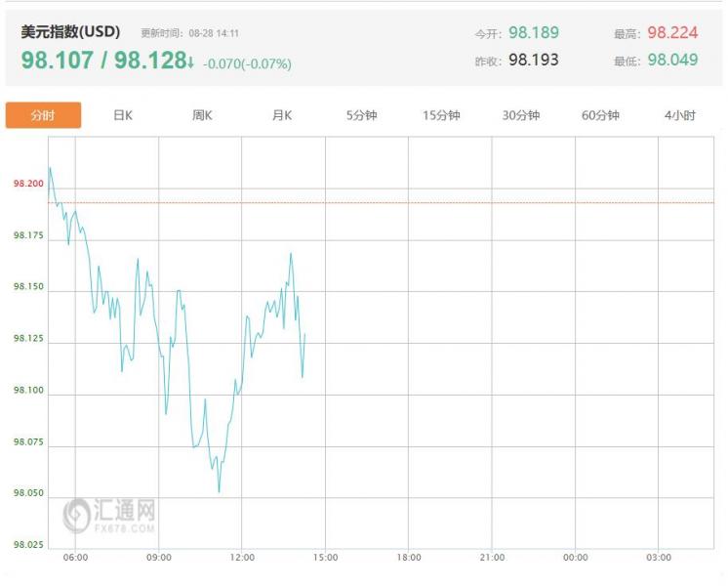Open the 60分钟 interval tab
728x586 pixels.
pyautogui.click(x=600, y=115)
